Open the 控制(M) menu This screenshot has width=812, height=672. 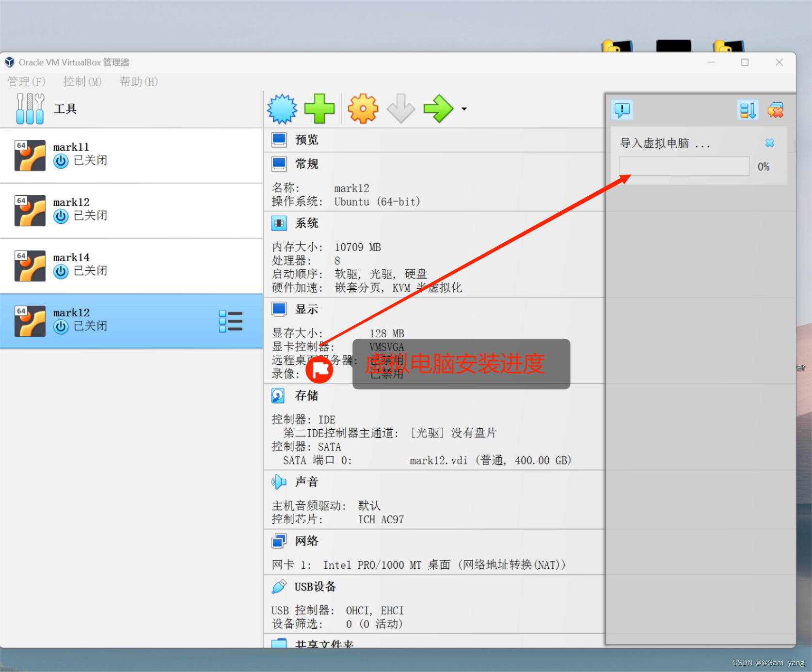[x=82, y=81]
